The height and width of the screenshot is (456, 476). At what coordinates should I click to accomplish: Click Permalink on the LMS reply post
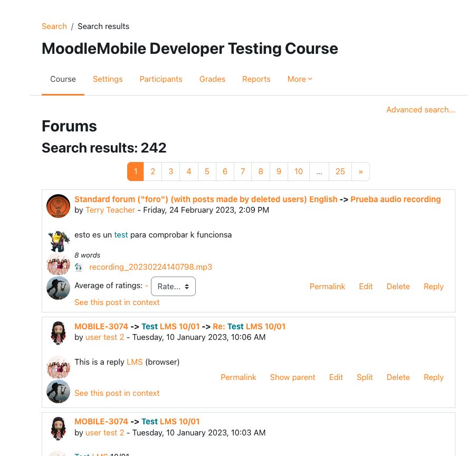tap(239, 377)
